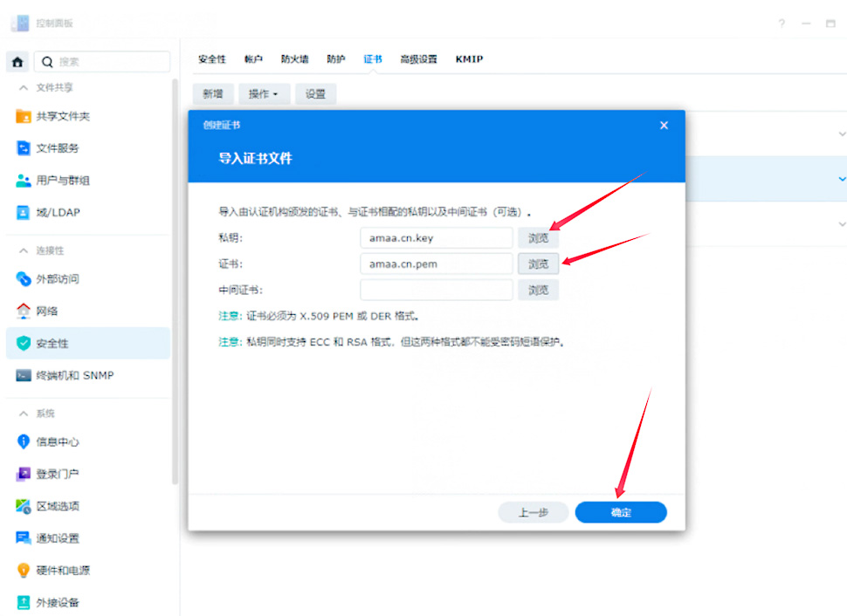Image resolution: width=847 pixels, height=616 pixels.
Task: Open 网络 network icon
Action: [x=24, y=311]
